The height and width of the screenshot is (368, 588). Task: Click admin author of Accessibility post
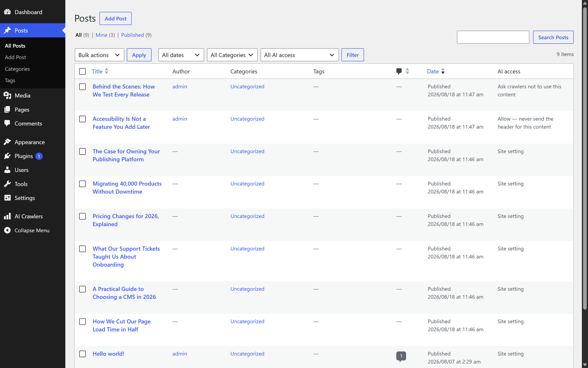179,119
